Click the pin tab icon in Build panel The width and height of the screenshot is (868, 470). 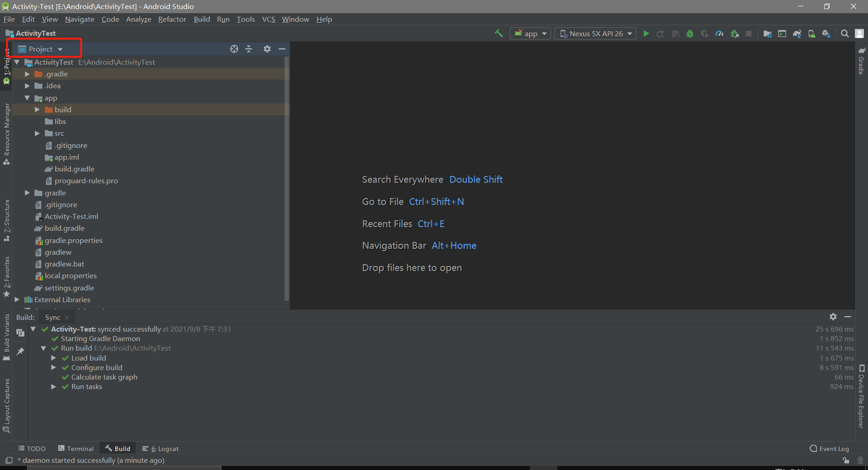[20, 351]
